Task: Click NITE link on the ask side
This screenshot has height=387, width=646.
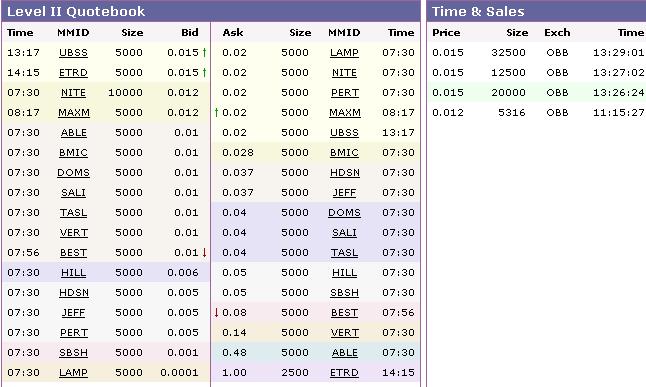Action: pos(344,73)
